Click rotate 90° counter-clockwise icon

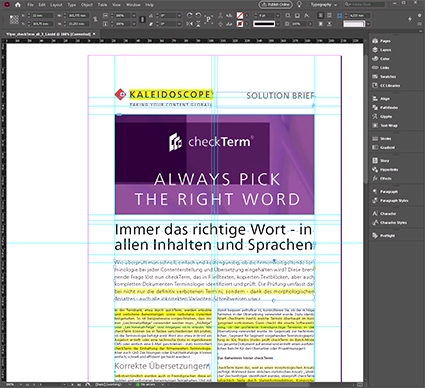pyautogui.click(x=198, y=15)
